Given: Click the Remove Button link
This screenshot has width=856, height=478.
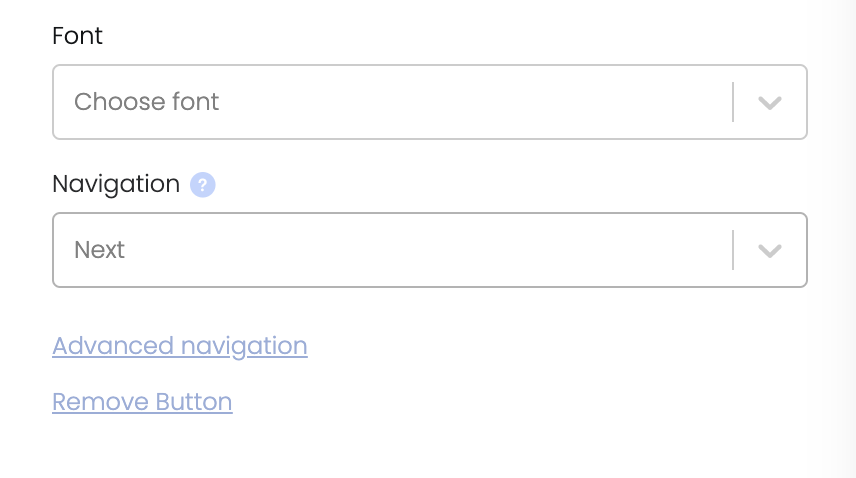Looking at the screenshot, I should click(142, 402).
